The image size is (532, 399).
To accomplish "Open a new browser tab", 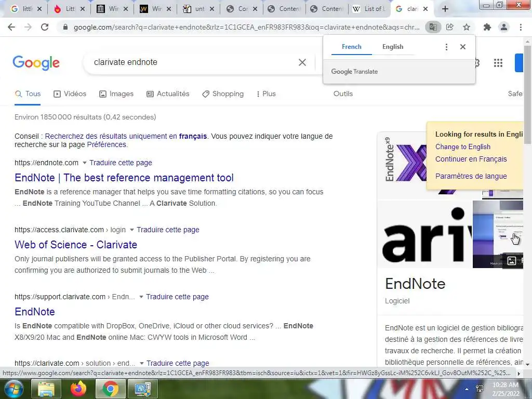I will (445, 9).
